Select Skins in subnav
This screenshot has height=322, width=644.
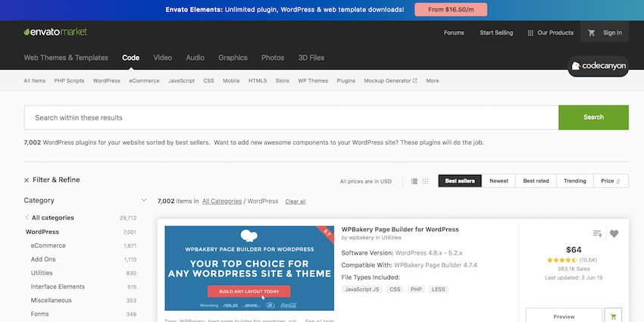282,81
